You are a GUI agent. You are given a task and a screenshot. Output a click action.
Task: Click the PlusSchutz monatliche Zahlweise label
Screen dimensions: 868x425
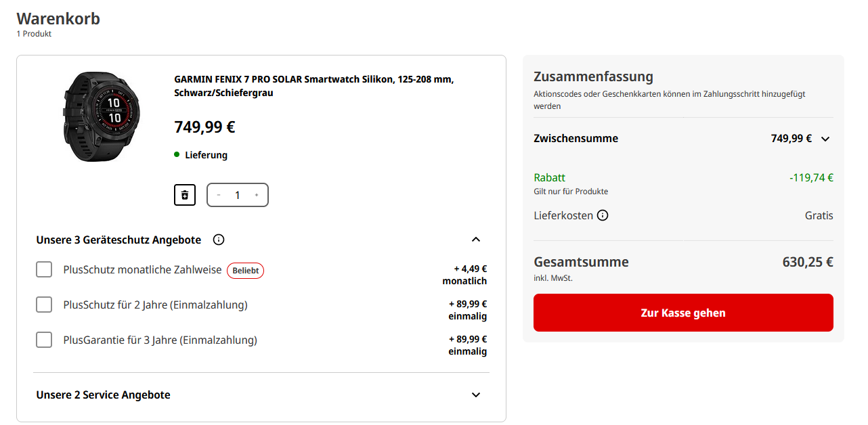pyautogui.click(x=142, y=270)
